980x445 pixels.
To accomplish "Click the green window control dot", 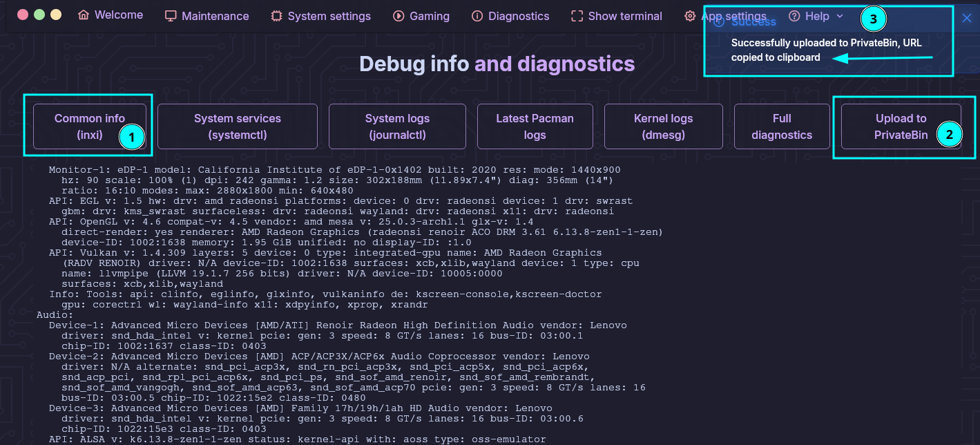I will 39,15.
